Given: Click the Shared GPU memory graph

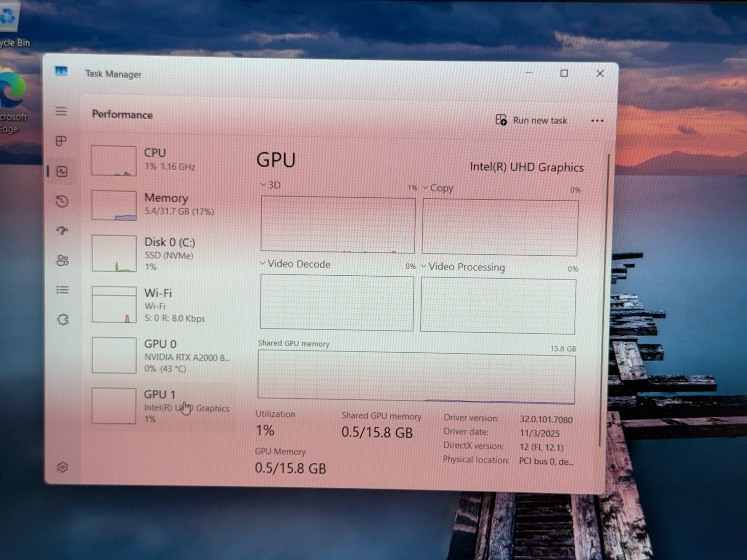Looking at the screenshot, I should tap(416, 378).
